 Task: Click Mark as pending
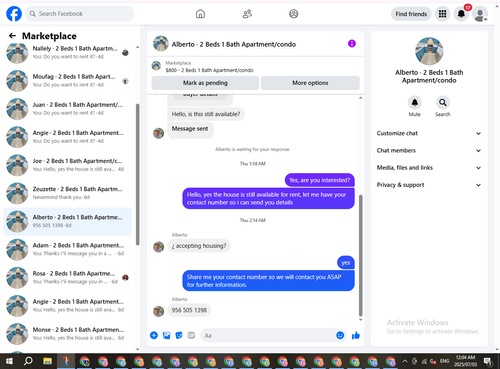coord(205,83)
